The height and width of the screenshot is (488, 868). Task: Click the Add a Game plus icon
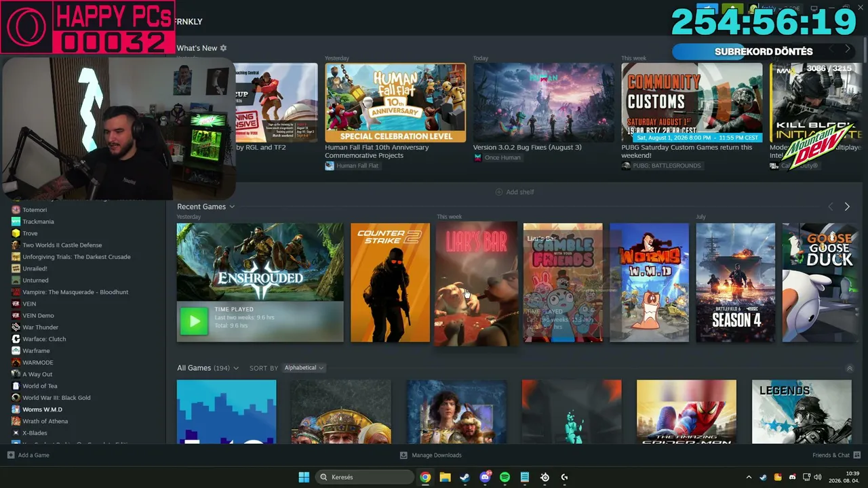tap(11, 455)
